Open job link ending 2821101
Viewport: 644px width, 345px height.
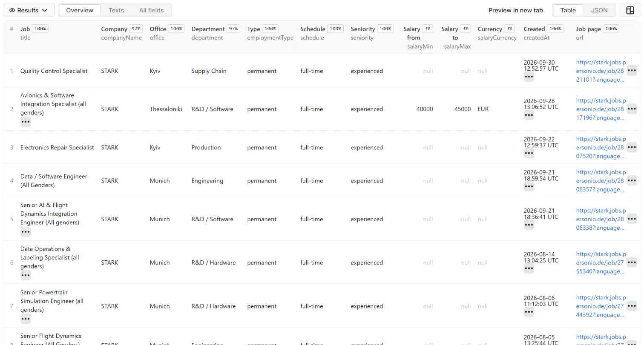tap(601, 71)
